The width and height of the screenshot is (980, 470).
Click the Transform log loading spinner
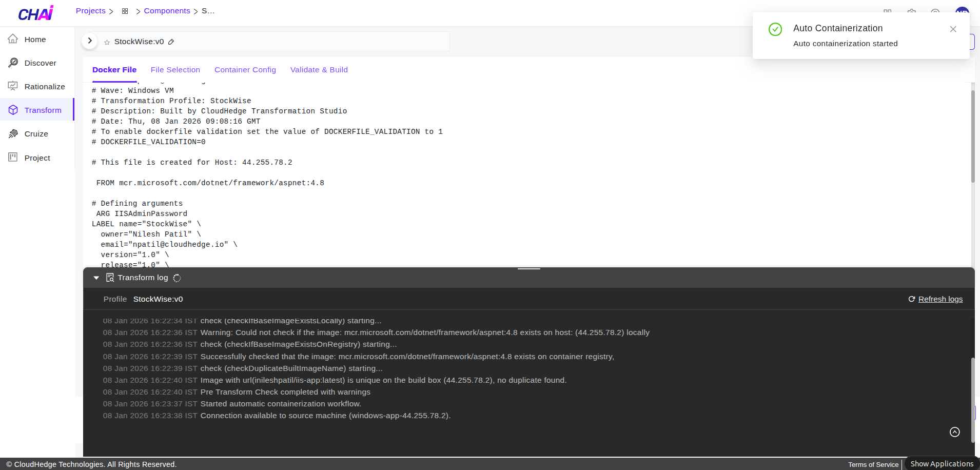177,278
